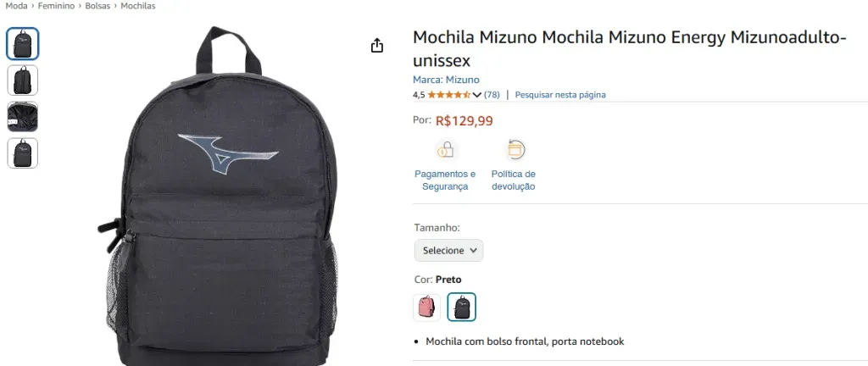
Task: Select the second backpack thumbnail
Action: [23, 80]
